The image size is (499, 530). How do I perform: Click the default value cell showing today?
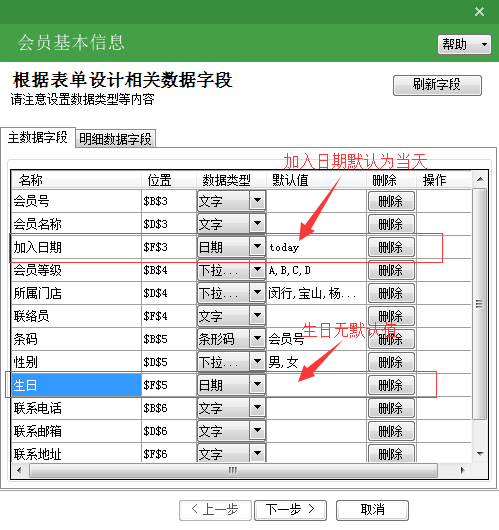(x=316, y=247)
